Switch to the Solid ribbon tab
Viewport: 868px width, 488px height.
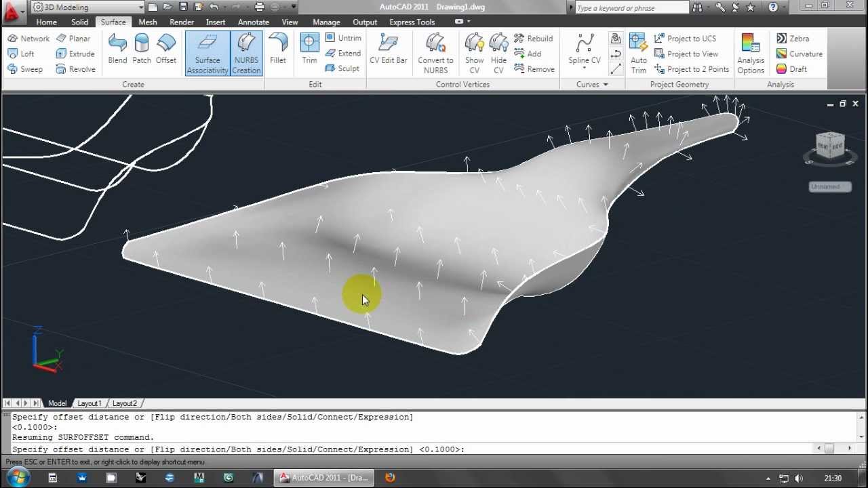pyautogui.click(x=79, y=22)
